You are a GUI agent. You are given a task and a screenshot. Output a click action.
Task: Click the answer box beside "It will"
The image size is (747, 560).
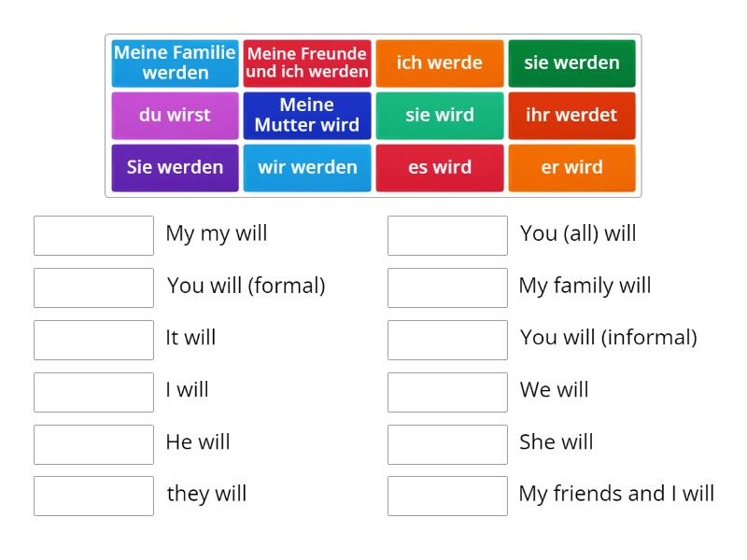point(92,339)
